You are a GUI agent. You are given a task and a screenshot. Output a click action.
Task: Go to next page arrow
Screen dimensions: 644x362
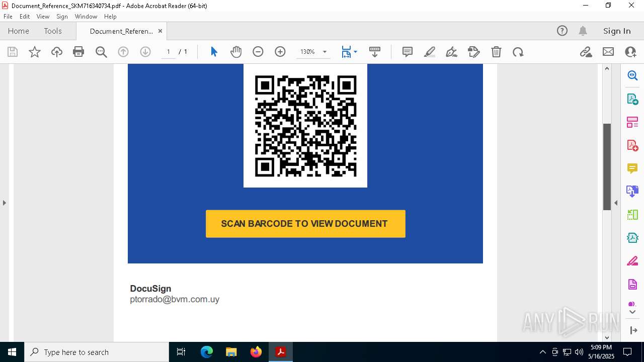(145, 52)
